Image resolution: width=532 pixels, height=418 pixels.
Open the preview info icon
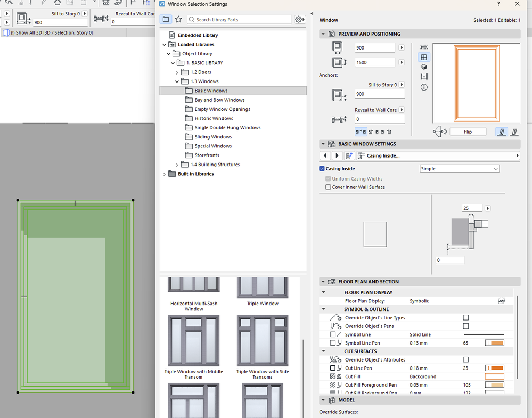pyautogui.click(x=424, y=87)
